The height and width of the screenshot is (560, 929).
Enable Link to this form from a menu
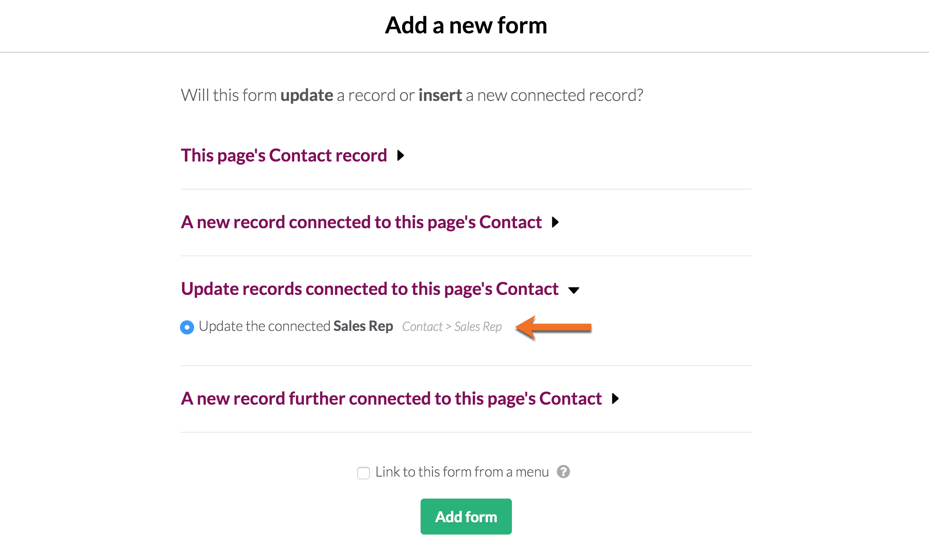coord(364,473)
